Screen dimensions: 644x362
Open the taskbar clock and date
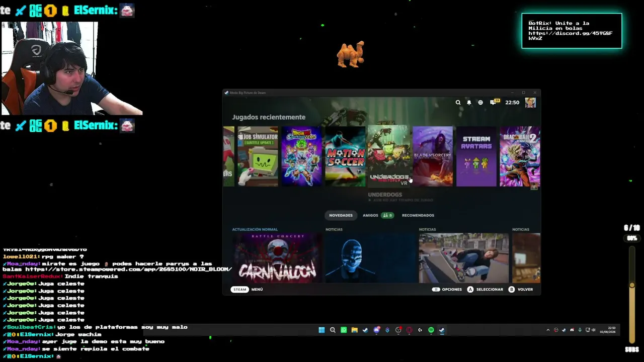click(607, 330)
